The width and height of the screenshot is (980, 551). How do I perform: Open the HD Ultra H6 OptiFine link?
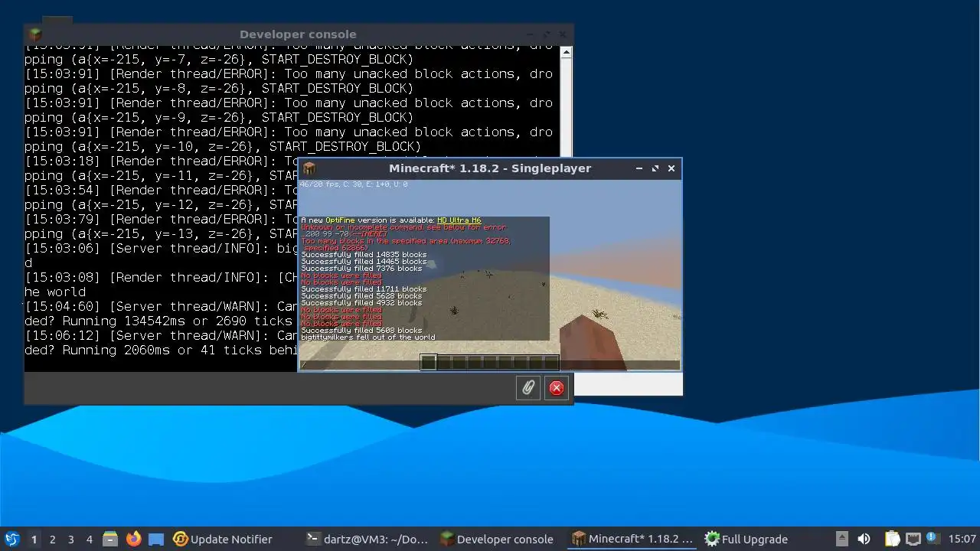459,220
